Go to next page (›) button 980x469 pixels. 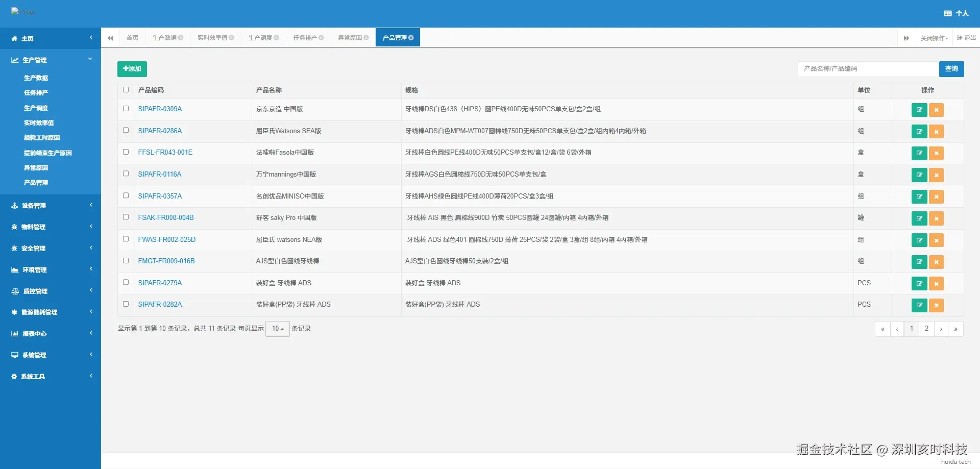click(x=941, y=329)
